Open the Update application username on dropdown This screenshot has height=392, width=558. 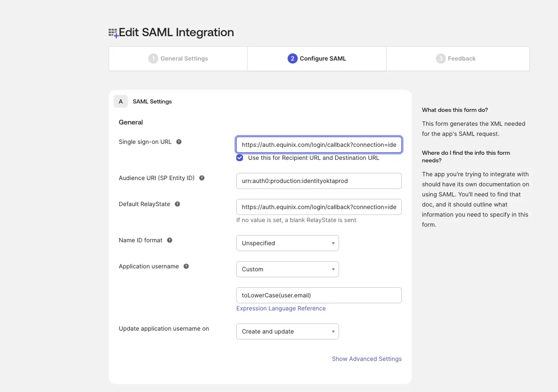[x=287, y=331]
